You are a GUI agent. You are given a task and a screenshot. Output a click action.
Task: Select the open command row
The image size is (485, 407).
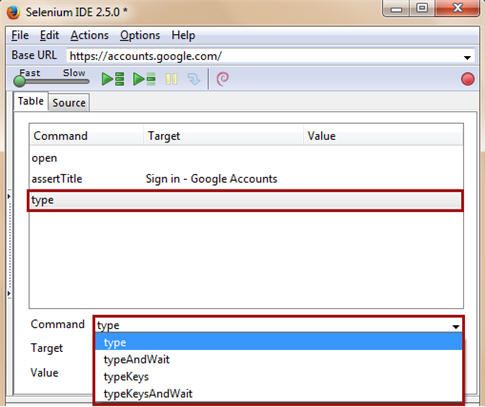[x=246, y=158]
